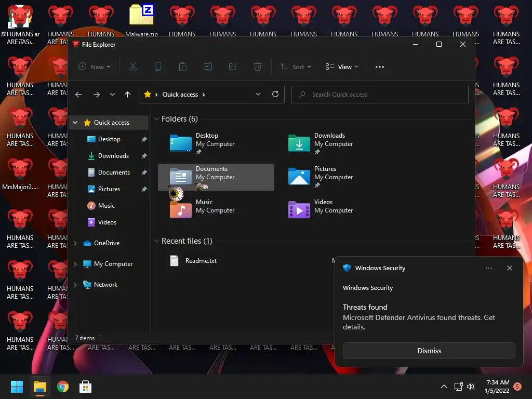Click the Search Quick access field

tap(379, 95)
